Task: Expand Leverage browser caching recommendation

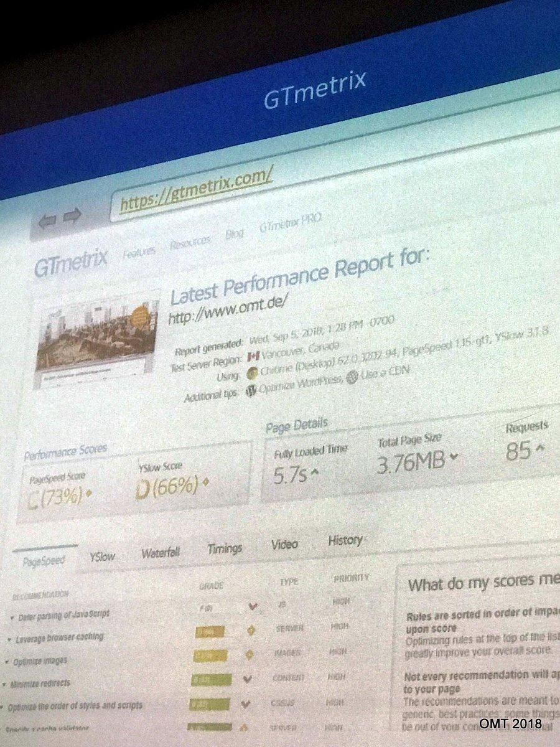Action: pos(56,638)
